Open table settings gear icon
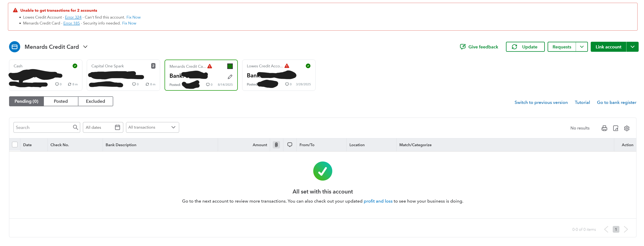The image size is (644, 246). pos(626,128)
